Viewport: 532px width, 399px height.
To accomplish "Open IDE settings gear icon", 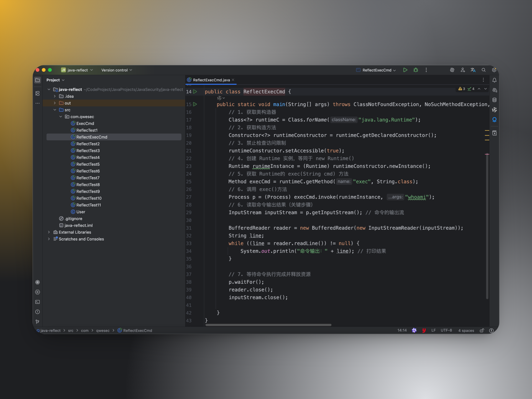I will click(x=494, y=70).
